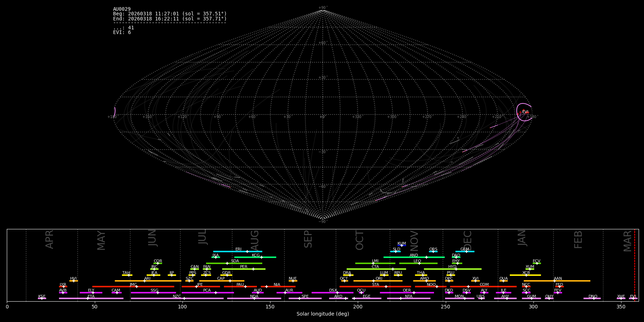The image size is (644, 322).
Task: Click the 'Solar longitude (deg)' axis title
Action: tap(323, 314)
